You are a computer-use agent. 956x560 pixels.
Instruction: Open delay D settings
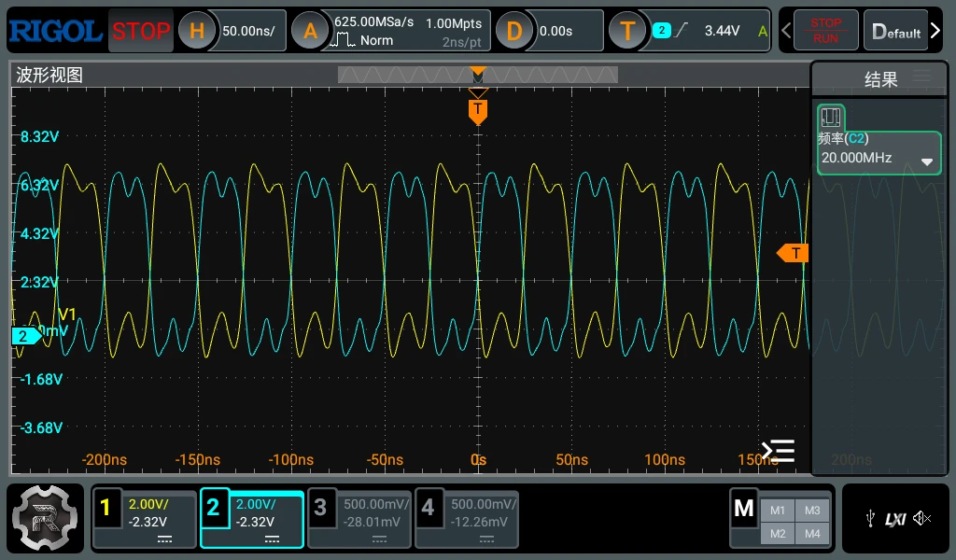click(x=514, y=31)
